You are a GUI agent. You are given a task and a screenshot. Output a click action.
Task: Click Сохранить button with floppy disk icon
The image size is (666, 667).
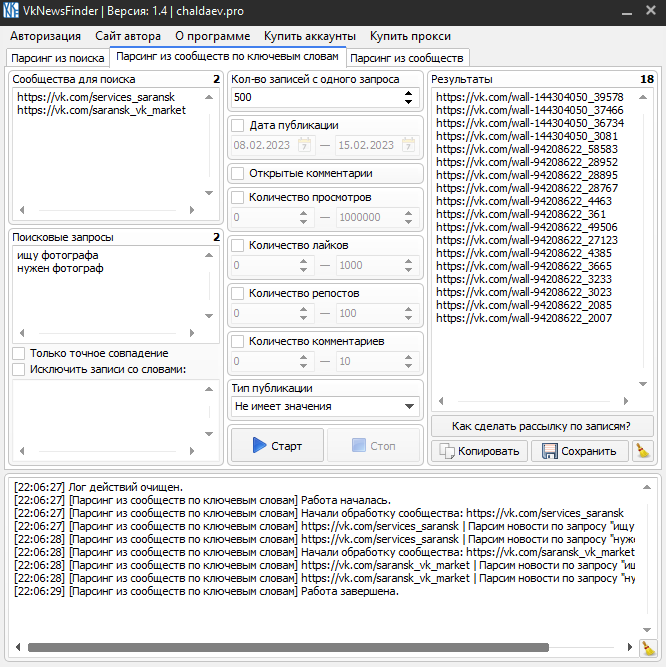[579, 451]
